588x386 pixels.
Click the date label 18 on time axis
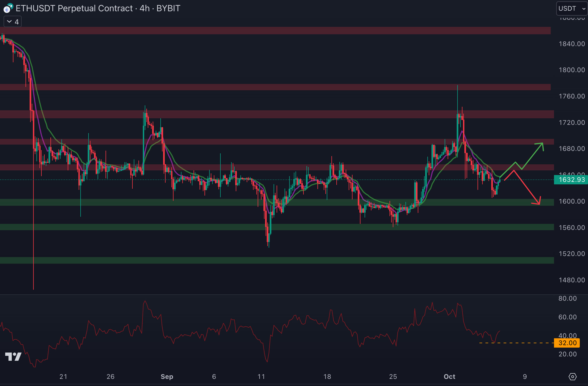[327, 377]
